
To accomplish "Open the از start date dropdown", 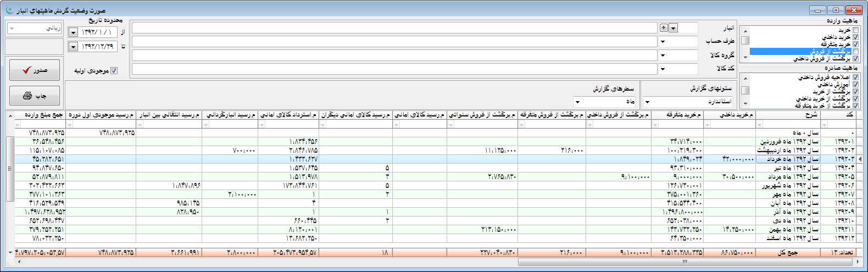I will pyautogui.click(x=74, y=32).
